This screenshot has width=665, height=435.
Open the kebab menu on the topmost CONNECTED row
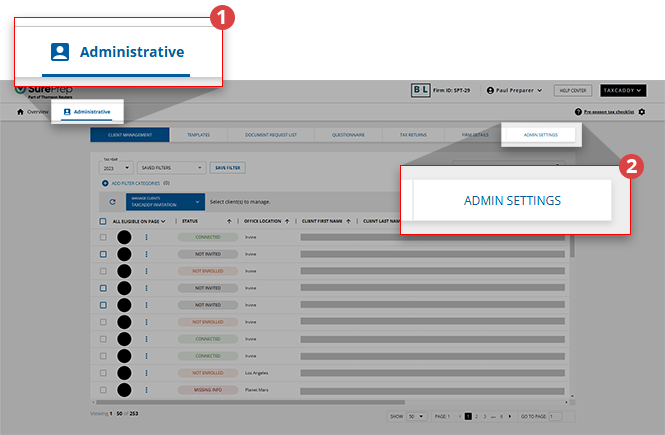[x=146, y=237]
